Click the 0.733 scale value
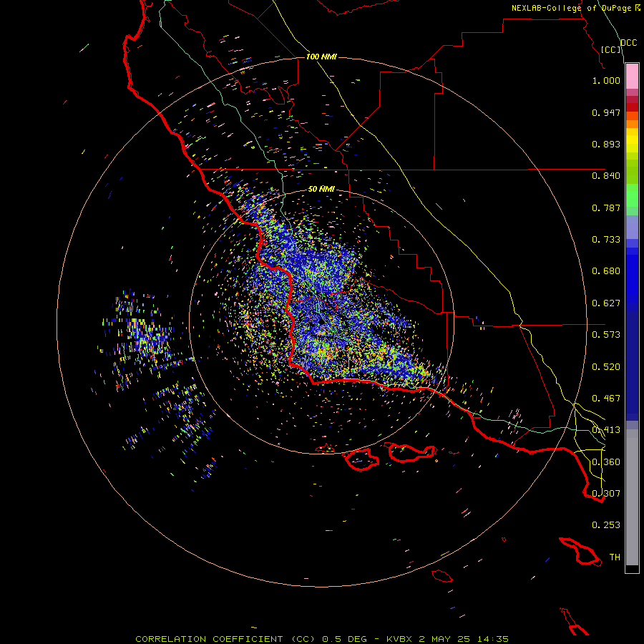The width and height of the screenshot is (644, 644). coord(606,240)
